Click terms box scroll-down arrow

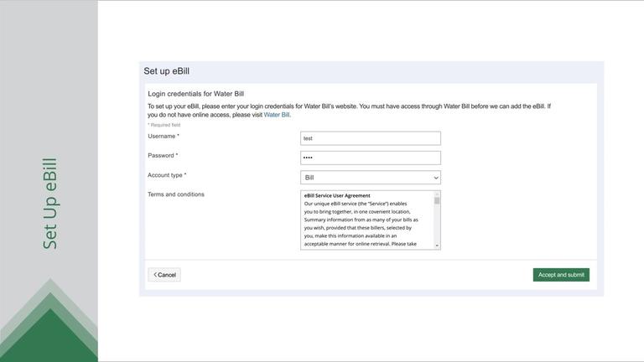click(437, 246)
